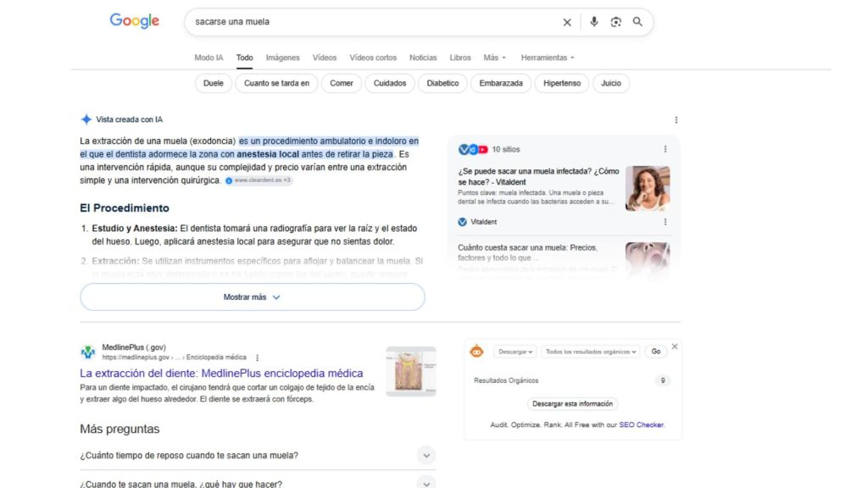Close the SEO extension panel
The height and width of the screenshot is (488, 868).
tap(674, 347)
